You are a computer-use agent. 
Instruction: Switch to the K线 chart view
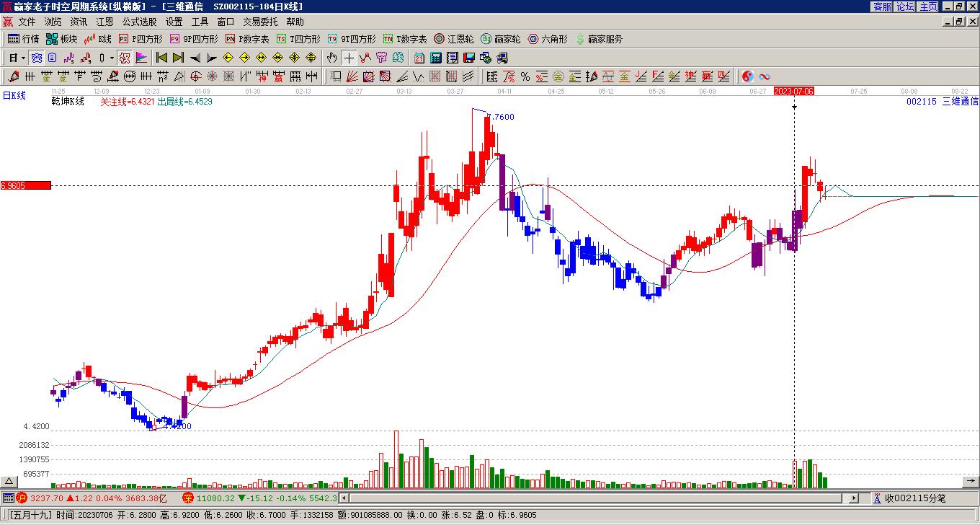(x=98, y=39)
